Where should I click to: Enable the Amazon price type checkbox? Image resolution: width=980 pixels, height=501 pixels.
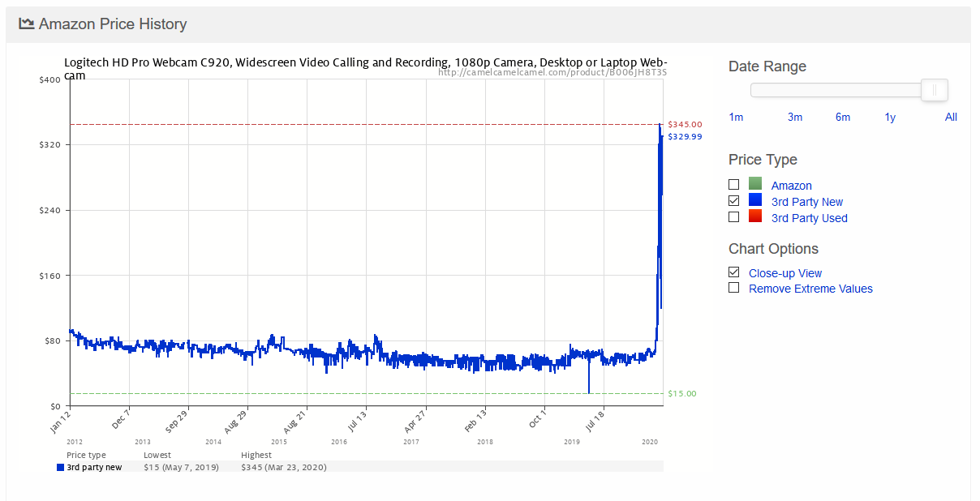pos(733,185)
